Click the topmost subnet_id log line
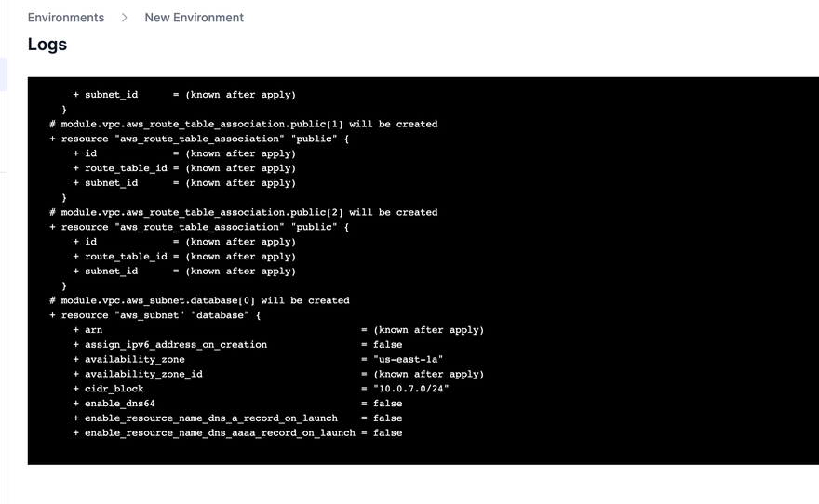819x504 pixels. 184,95
